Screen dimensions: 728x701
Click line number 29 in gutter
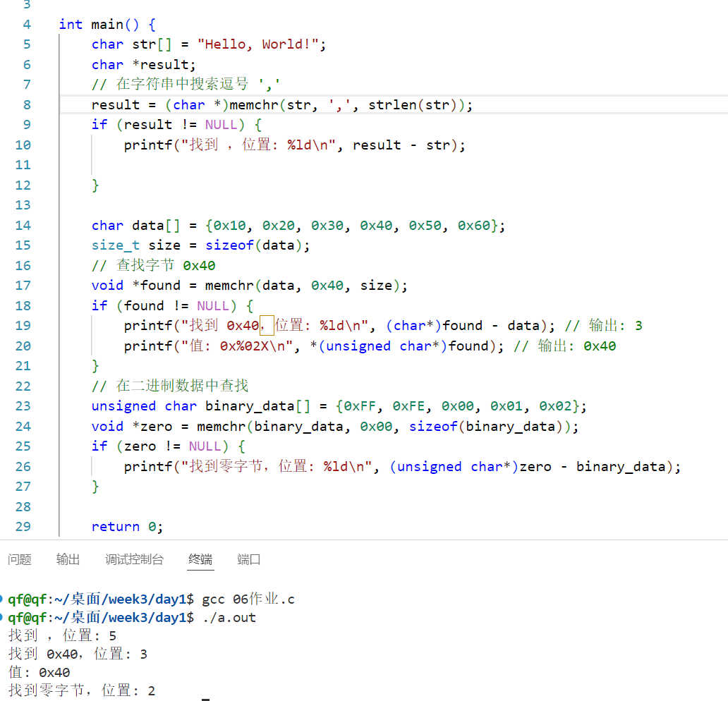(23, 526)
